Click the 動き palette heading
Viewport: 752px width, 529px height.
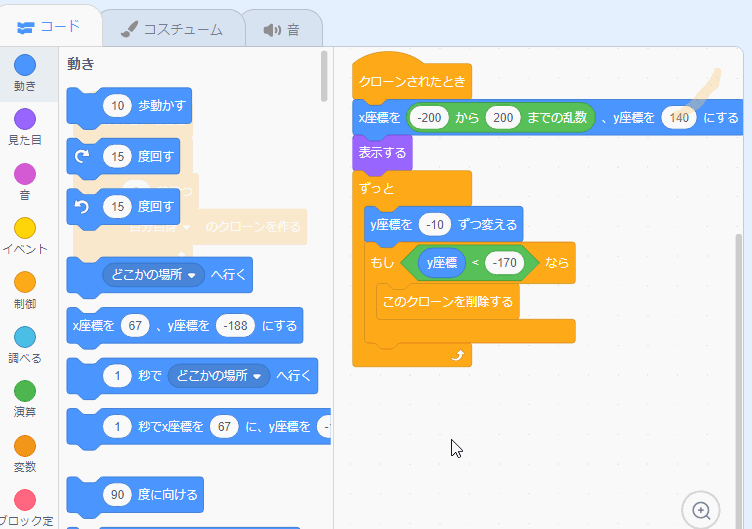81,64
